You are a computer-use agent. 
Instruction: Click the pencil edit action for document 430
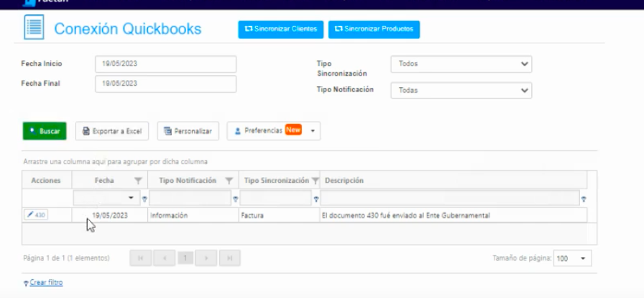pyautogui.click(x=36, y=215)
